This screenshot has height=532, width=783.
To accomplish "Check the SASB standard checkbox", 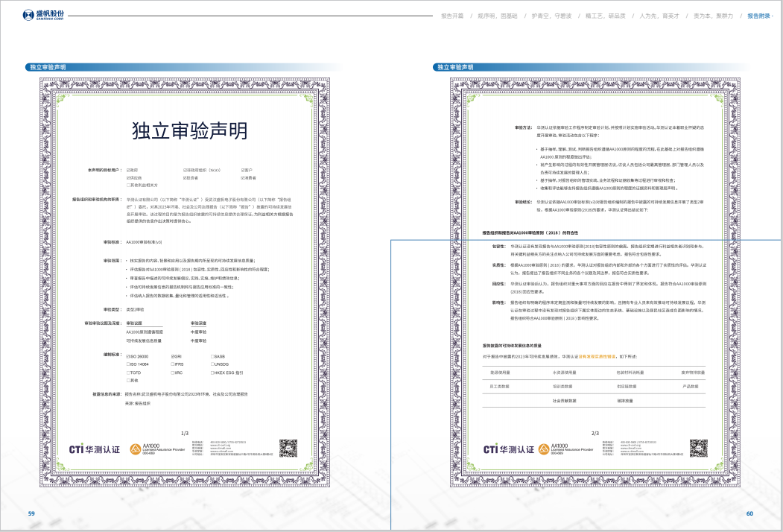I will pyautogui.click(x=212, y=357).
